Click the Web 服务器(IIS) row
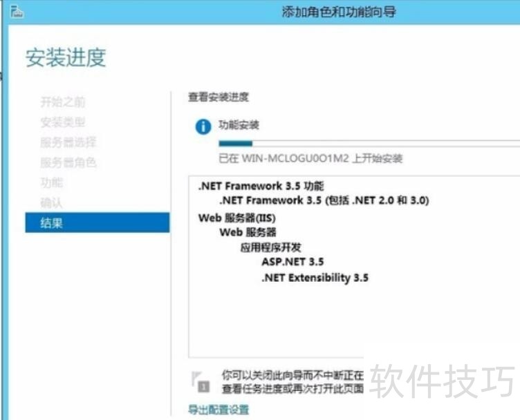The height and width of the screenshot is (420, 520). click(x=236, y=218)
